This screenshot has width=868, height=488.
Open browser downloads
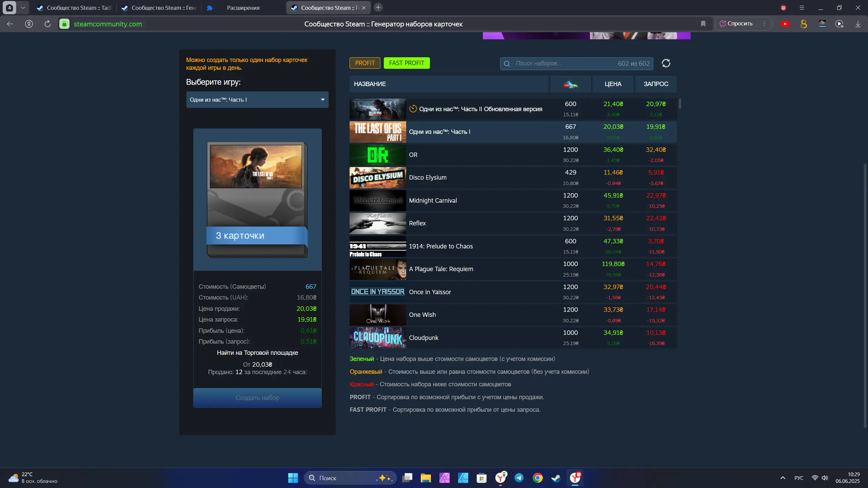click(x=858, y=24)
